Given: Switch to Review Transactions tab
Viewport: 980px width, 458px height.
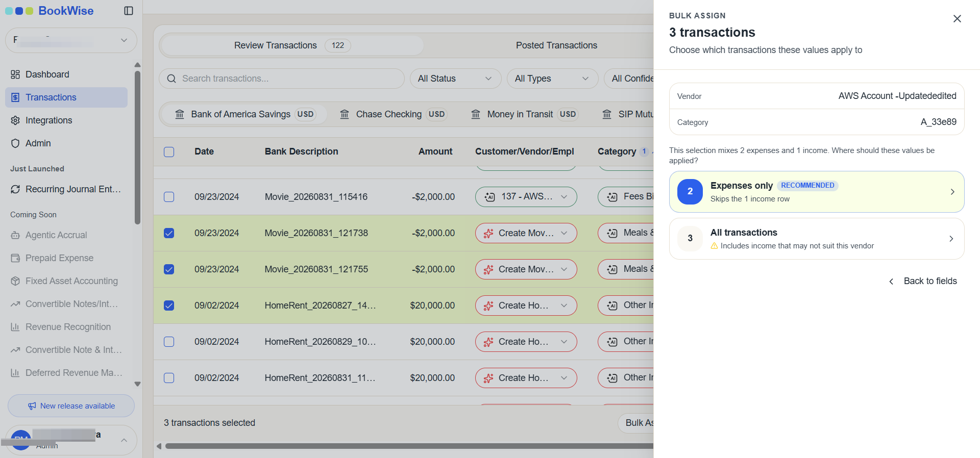Looking at the screenshot, I should tap(292, 45).
